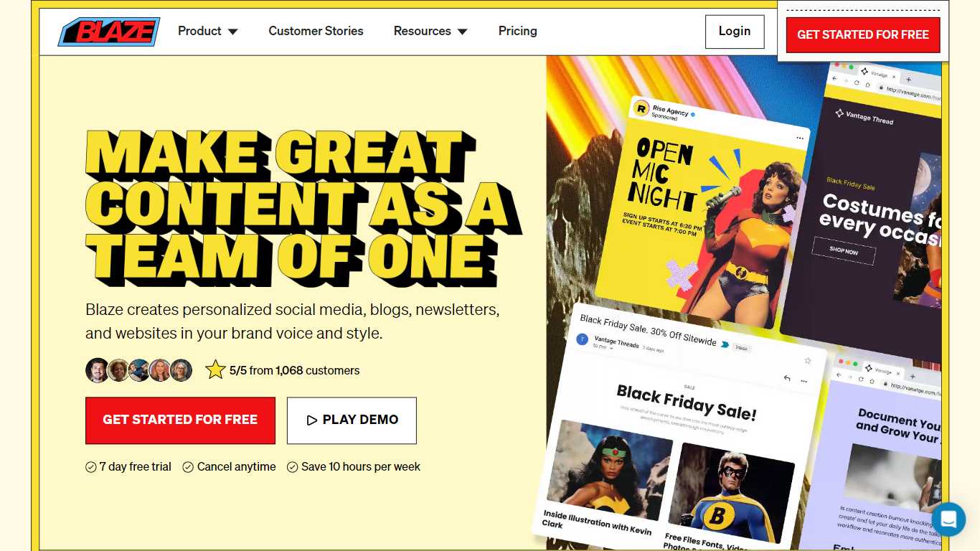Click the Login button
Viewport: 980px width, 551px height.
(735, 32)
